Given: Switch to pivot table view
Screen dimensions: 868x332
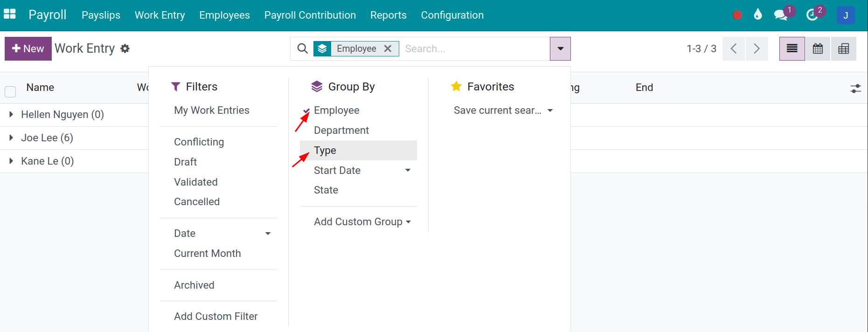Looking at the screenshot, I should click(x=843, y=48).
